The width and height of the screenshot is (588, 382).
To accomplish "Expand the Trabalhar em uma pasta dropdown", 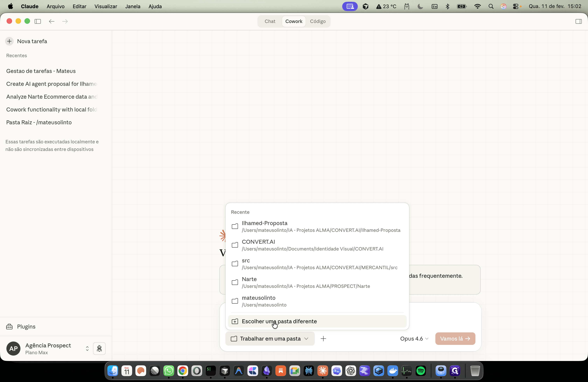I will point(270,338).
